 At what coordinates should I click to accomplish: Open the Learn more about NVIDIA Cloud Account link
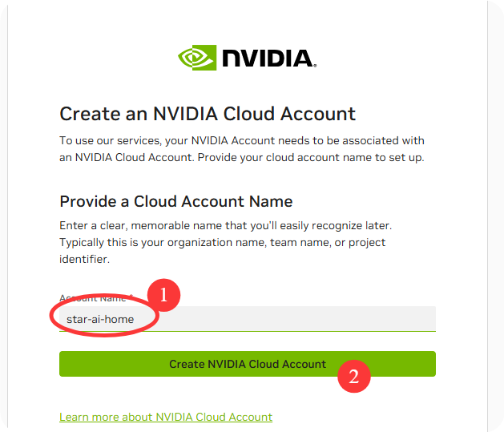click(166, 417)
